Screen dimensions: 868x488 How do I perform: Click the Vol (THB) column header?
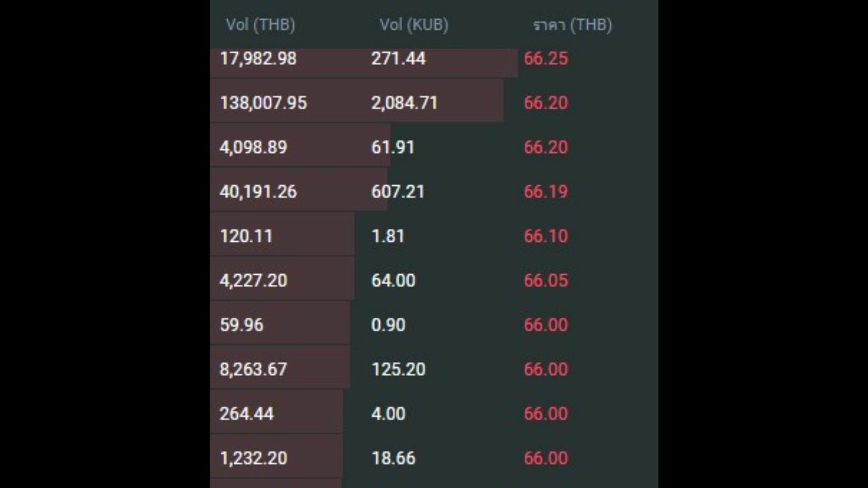pos(260,25)
